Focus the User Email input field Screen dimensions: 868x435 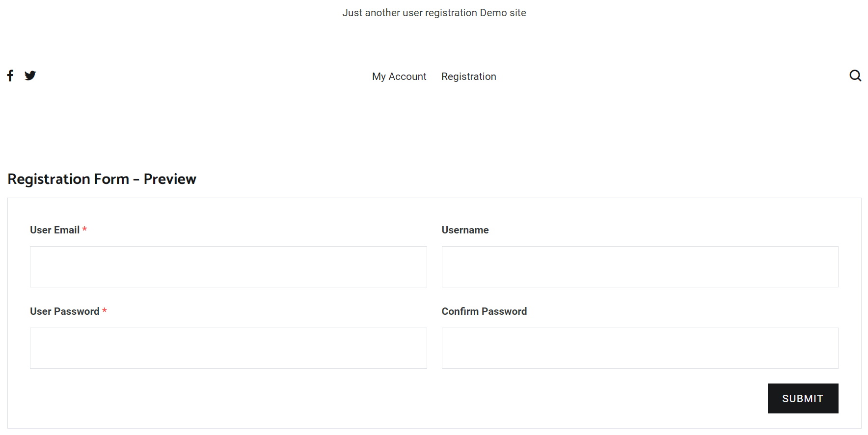228,267
